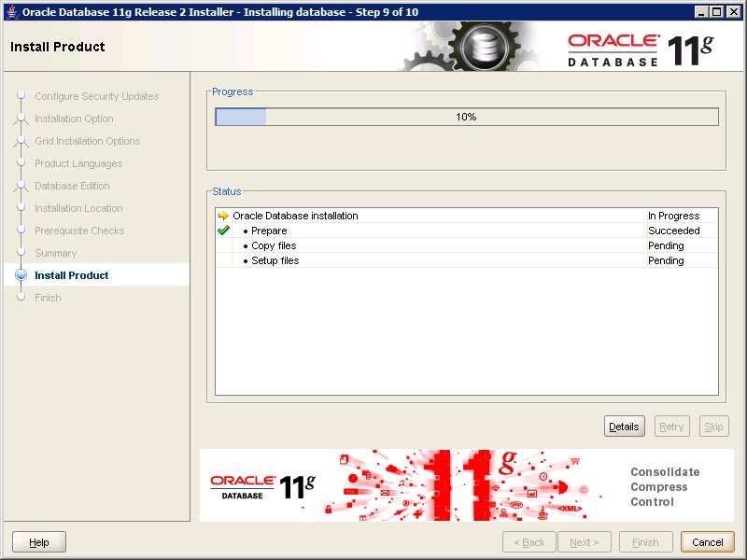Select the 10% installation progress bar
The width and height of the screenshot is (747, 560).
pyautogui.click(x=466, y=117)
